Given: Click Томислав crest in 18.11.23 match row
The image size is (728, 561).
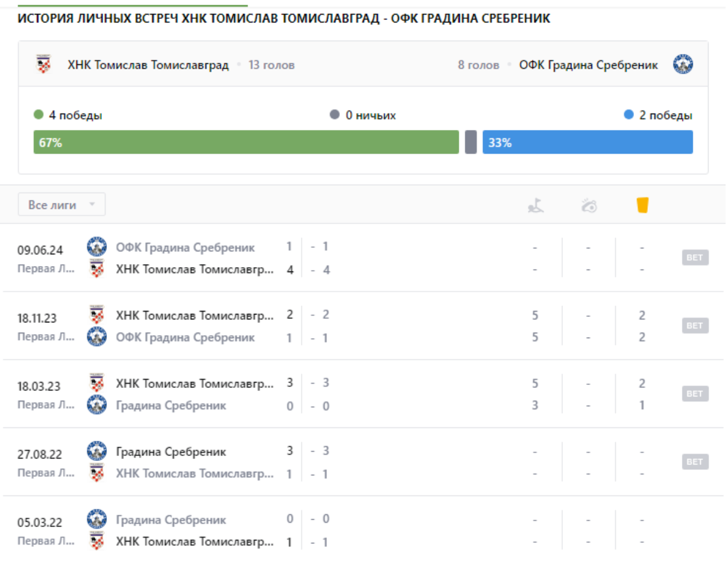Looking at the screenshot, I should tap(96, 315).
